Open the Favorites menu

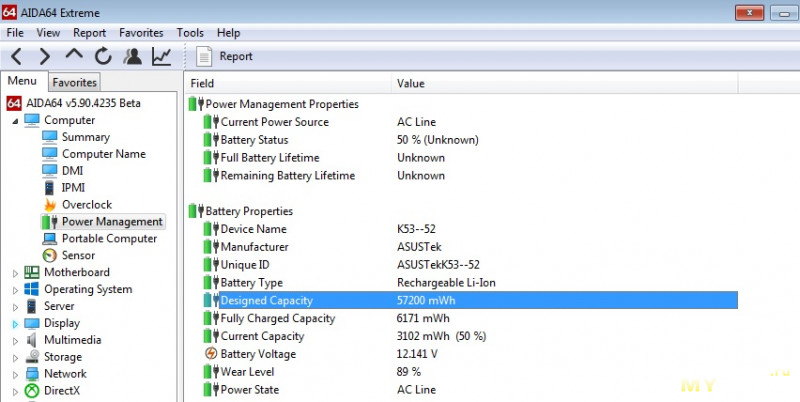141,33
